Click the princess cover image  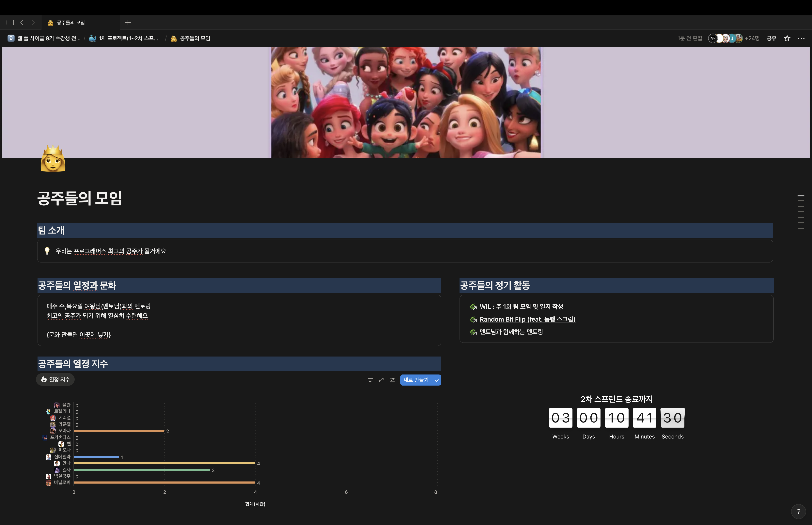pyautogui.click(x=405, y=102)
